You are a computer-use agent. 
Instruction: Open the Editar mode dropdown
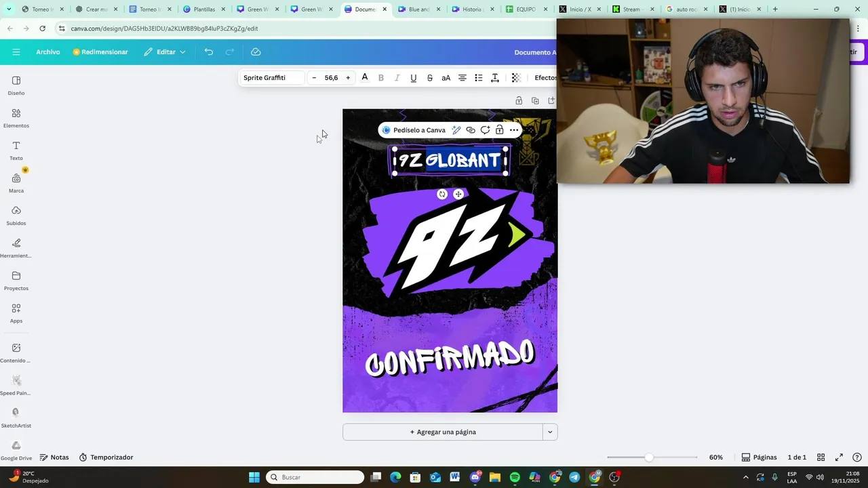coord(165,52)
